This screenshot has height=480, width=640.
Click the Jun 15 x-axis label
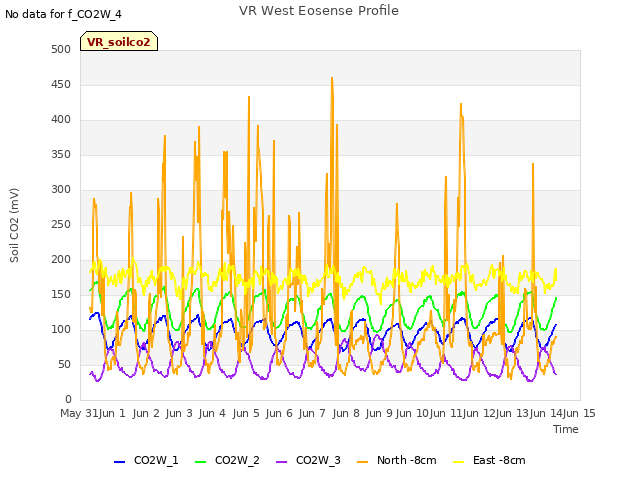(x=579, y=413)
